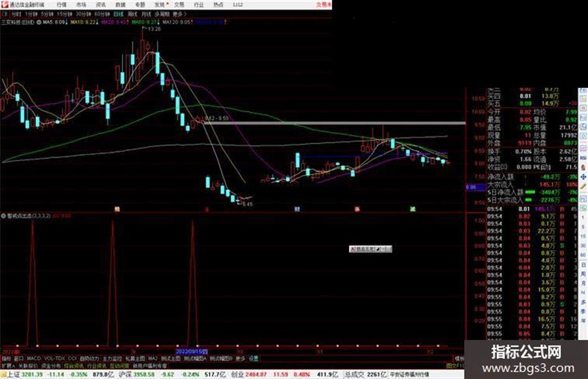
Task: Open the 行情 menu
Action: pyautogui.click(x=62, y=4)
